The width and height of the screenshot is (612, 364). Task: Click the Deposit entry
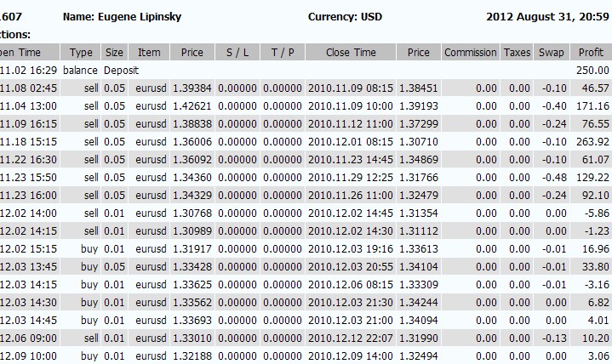(121, 71)
